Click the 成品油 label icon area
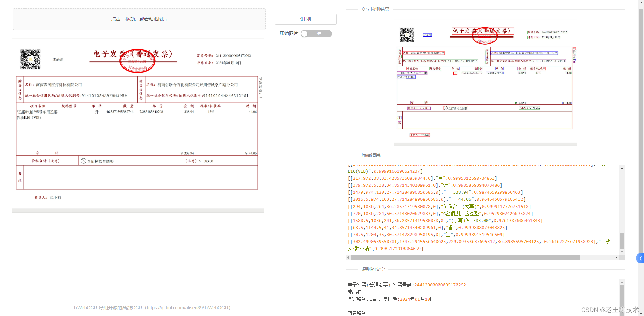Image resolution: width=644 pixels, height=316 pixels. [57, 59]
